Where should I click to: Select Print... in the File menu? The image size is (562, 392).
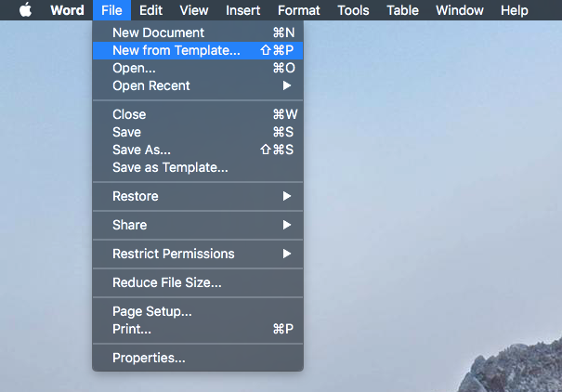pyautogui.click(x=132, y=329)
